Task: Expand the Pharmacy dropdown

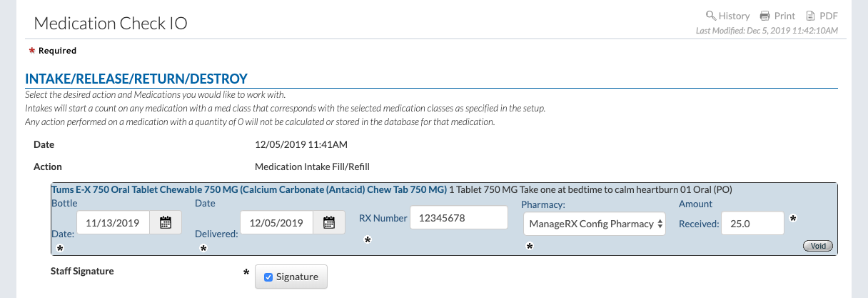Action: pos(595,224)
